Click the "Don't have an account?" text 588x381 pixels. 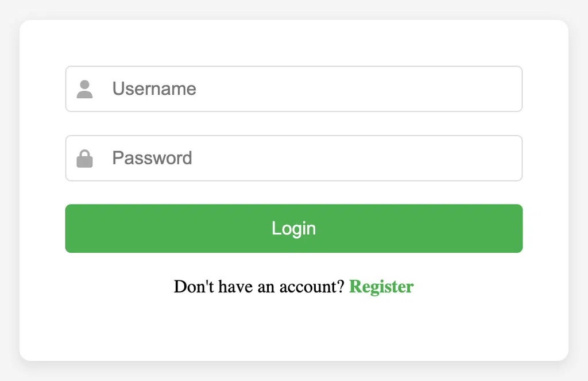click(x=259, y=287)
